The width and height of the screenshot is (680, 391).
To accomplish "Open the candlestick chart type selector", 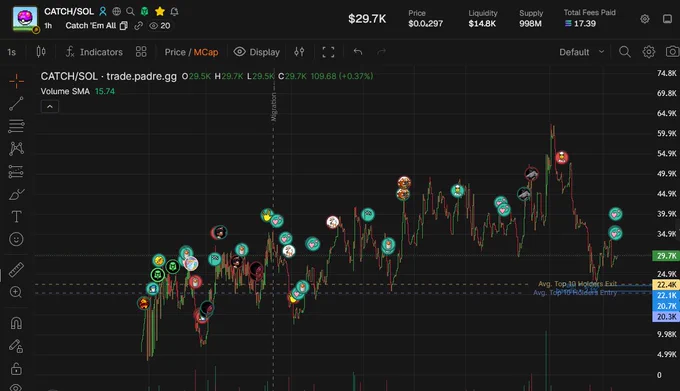I will tap(41, 52).
